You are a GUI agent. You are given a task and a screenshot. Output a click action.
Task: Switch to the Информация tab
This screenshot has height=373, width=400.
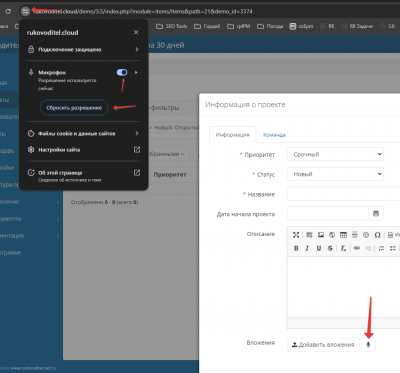pyautogui.click(x=232, y=135)
